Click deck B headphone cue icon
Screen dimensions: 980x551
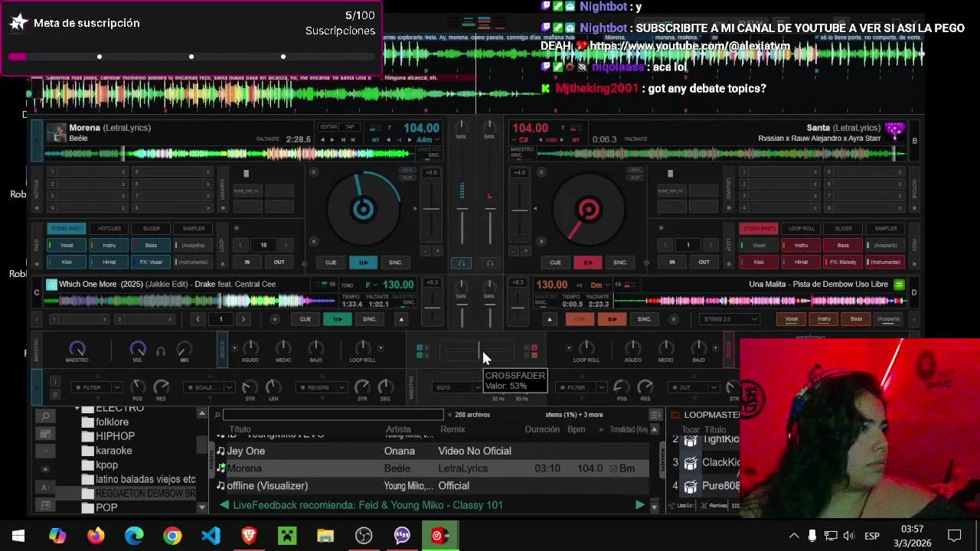tap(490, 262)
